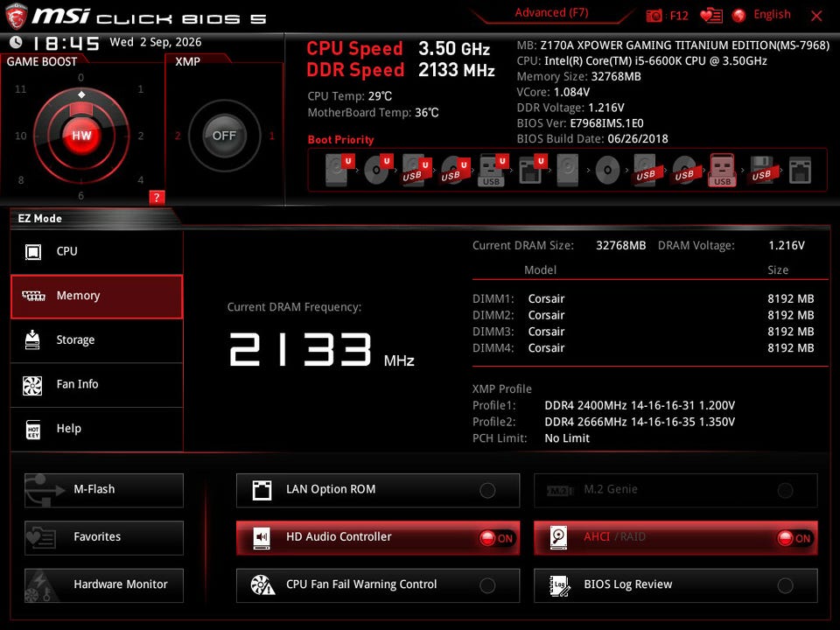Click the CPU fan warning icon
Viewport: 840px width, 630px height.
(262, 585)
